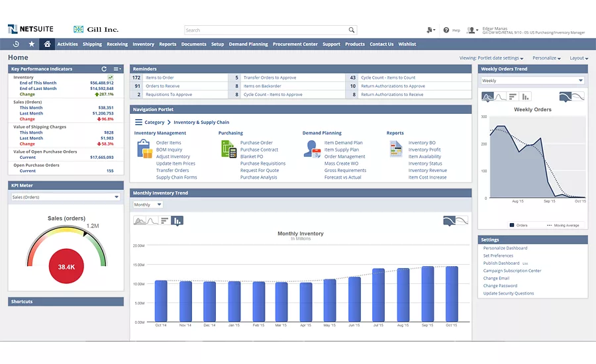
Task: Select area chart type in Weekly Orders Trend
Action: pyautogui.click(x=487, y=97)
